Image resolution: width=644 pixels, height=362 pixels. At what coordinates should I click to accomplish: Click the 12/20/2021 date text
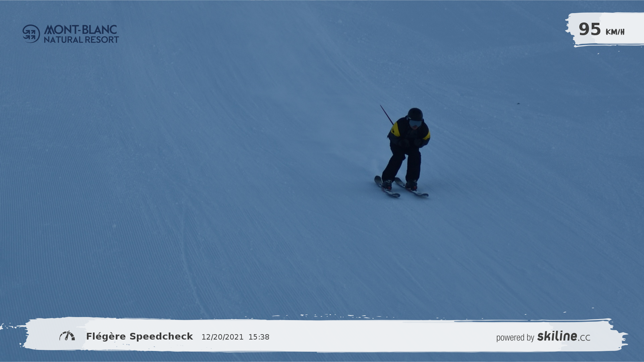pos(222,337)
